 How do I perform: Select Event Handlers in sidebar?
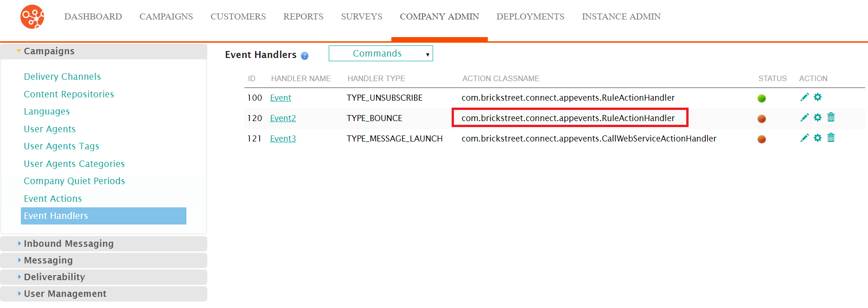[x=103, y=216]
